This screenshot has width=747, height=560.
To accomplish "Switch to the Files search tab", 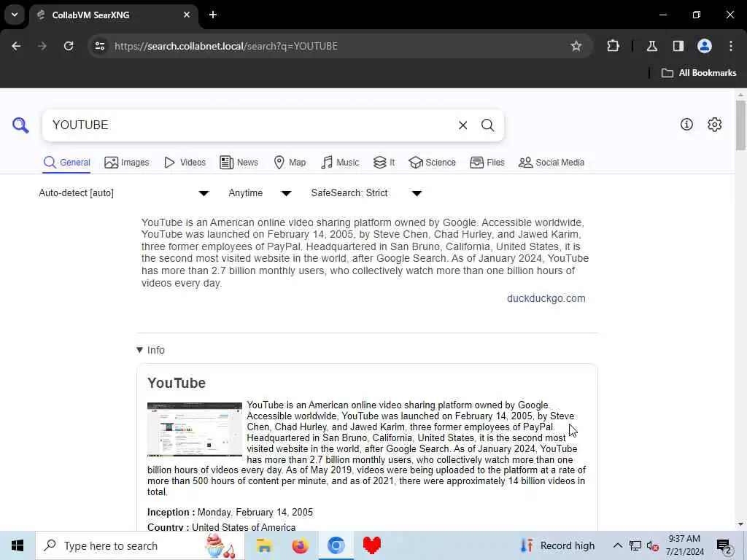I will click(487, 163).
